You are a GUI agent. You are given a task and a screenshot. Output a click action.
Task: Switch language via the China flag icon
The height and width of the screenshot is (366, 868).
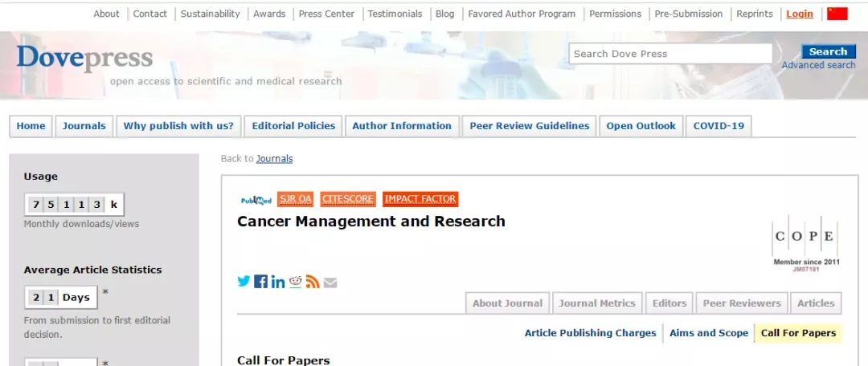tap(837, 14)
